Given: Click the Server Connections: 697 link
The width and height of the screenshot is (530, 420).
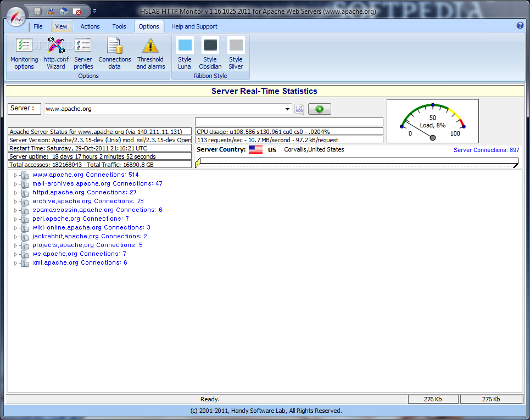Looking at the screenshot, I should (487, 150).
